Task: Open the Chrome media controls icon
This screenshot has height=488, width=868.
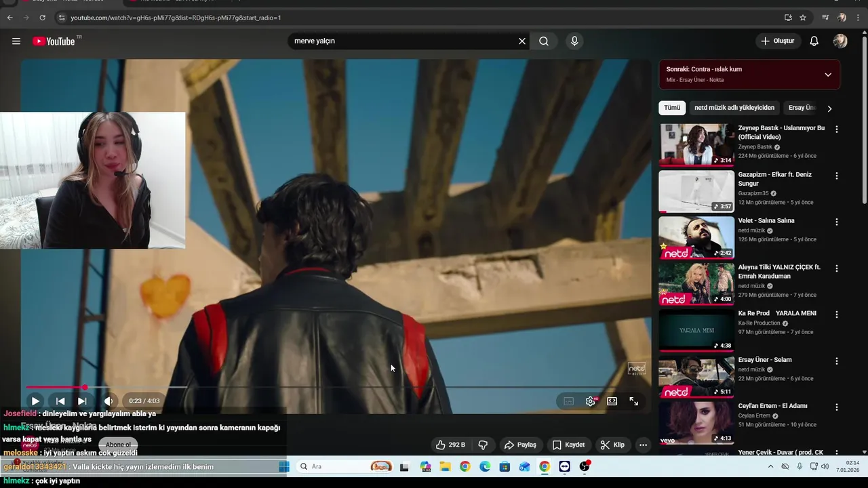Action: (x=825, y=18)
